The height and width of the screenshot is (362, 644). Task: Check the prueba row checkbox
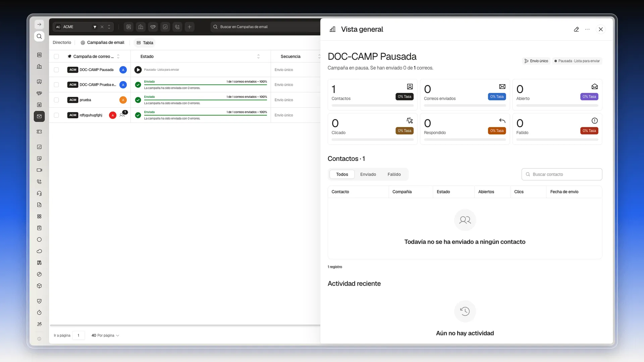coord(56,100)
